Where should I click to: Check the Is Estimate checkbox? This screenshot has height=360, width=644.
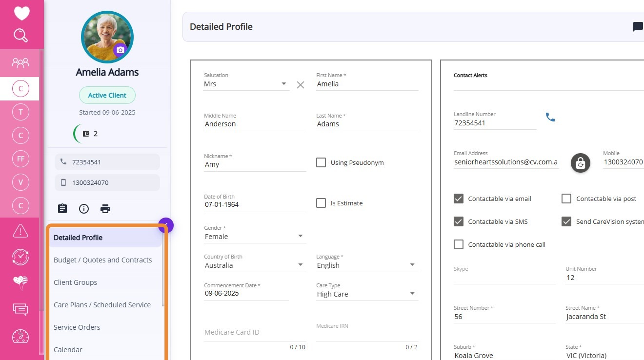321,203
